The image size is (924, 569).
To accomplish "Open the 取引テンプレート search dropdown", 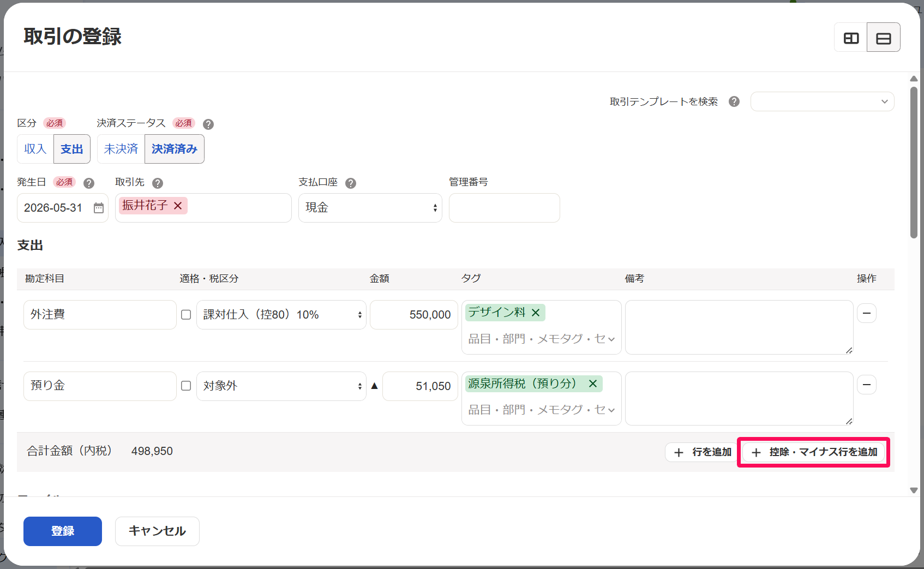I will [x=822, y=101].
